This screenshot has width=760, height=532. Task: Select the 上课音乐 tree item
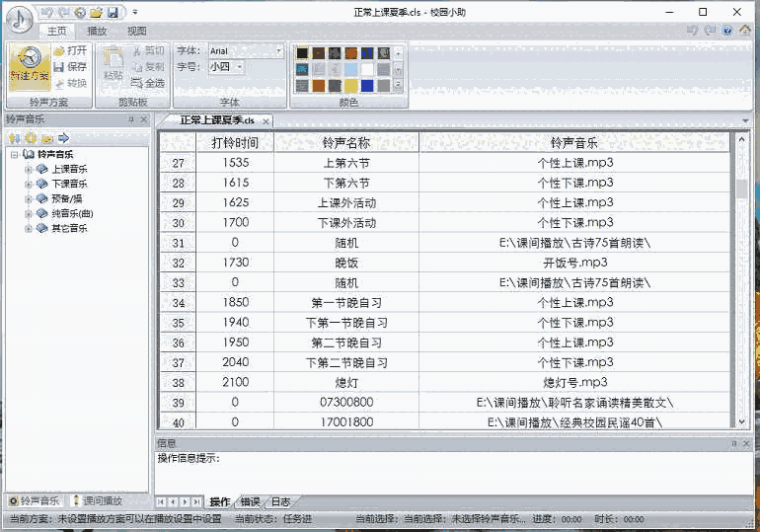pyautogui.click(x=69, y=169)
